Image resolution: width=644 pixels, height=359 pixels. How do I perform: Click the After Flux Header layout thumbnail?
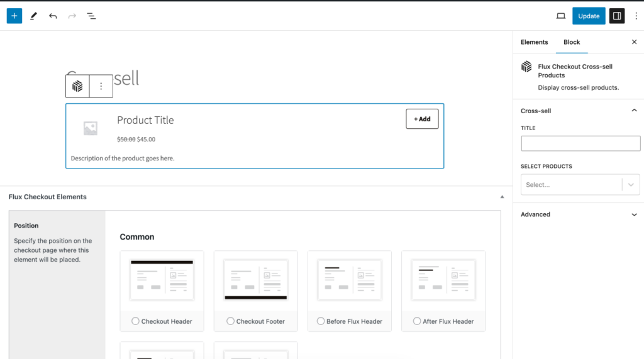click(x=443, y=280)
